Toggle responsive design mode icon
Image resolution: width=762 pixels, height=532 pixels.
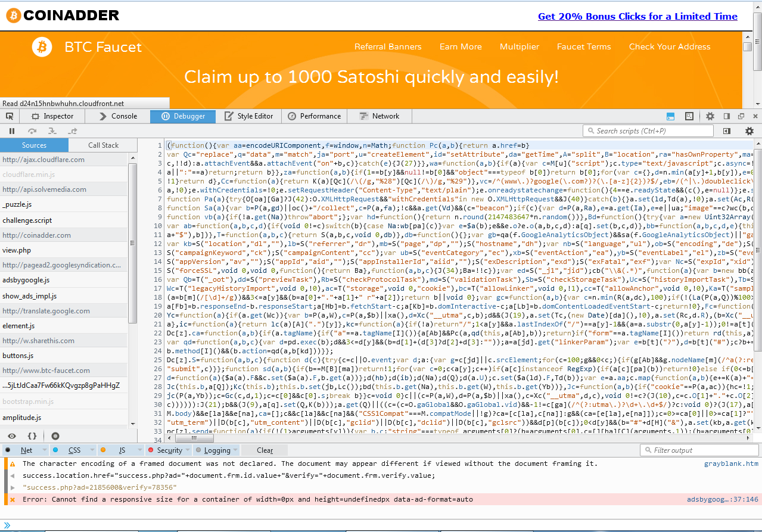tap(689, 116)
